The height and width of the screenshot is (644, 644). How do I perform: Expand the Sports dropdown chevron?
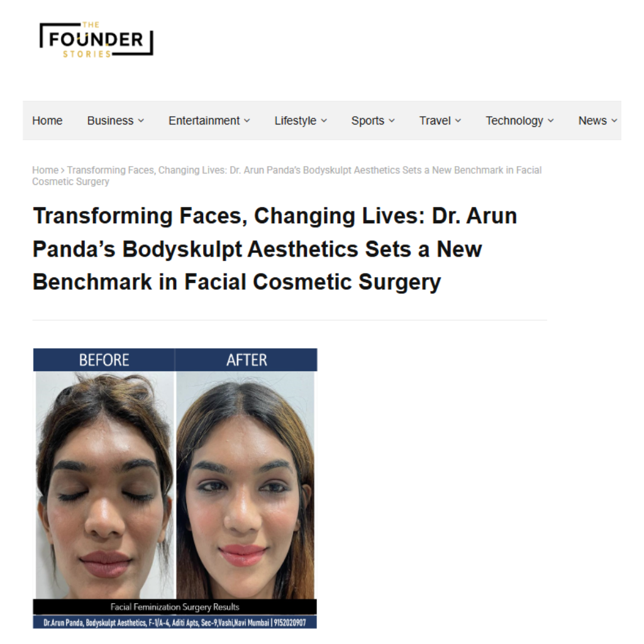(x=391, y=121)
